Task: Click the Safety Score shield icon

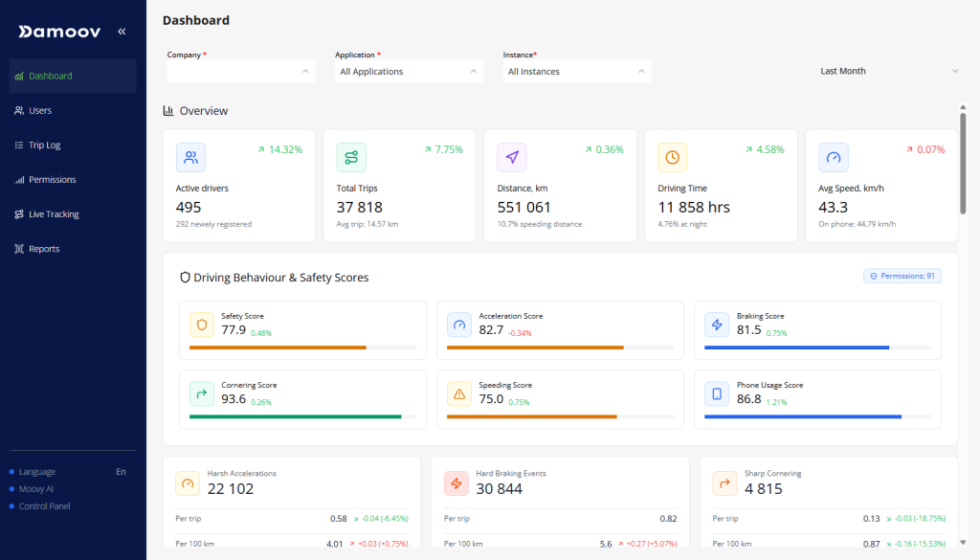Action: (202, 325)
